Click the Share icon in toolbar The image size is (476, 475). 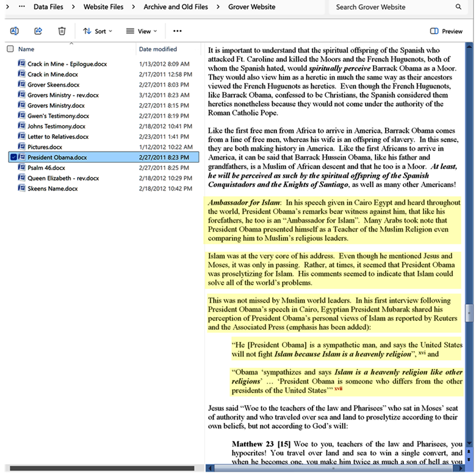(38, 31)
